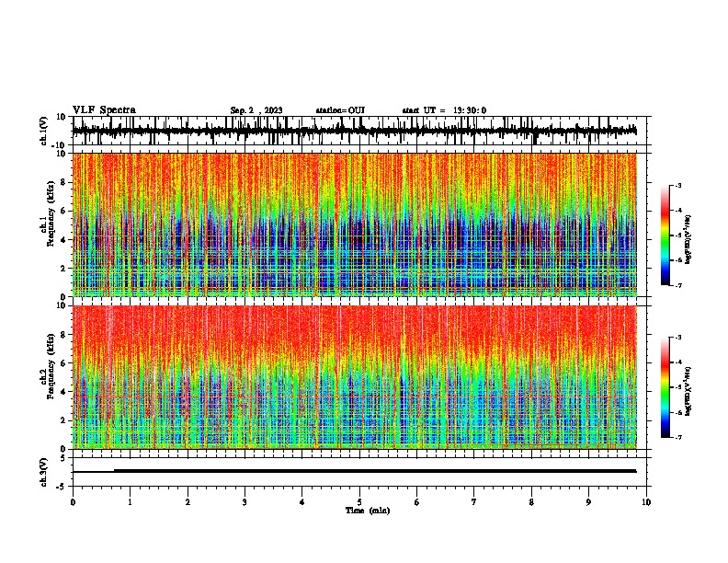Click the ch.1 voltage waveform panel

click(361, 131)
